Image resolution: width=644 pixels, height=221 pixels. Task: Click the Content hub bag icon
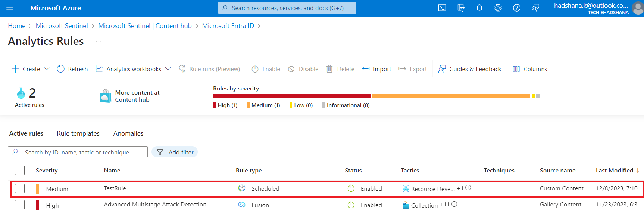point(106,96)
